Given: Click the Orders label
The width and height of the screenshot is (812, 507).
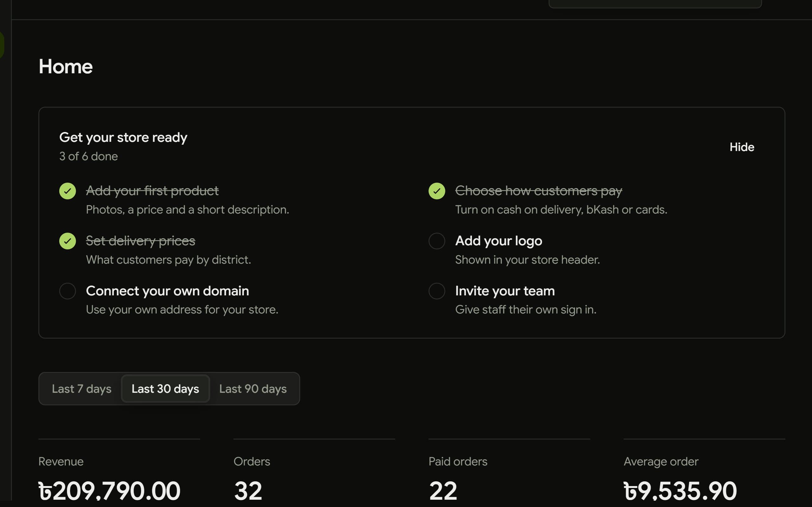Looking at the screenshot, I should [252, 461].
